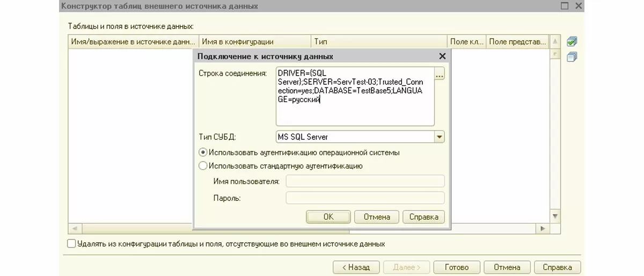Select operating system authentication option
Viewport: 644px width, 276px height.
[x=203, y=152]
